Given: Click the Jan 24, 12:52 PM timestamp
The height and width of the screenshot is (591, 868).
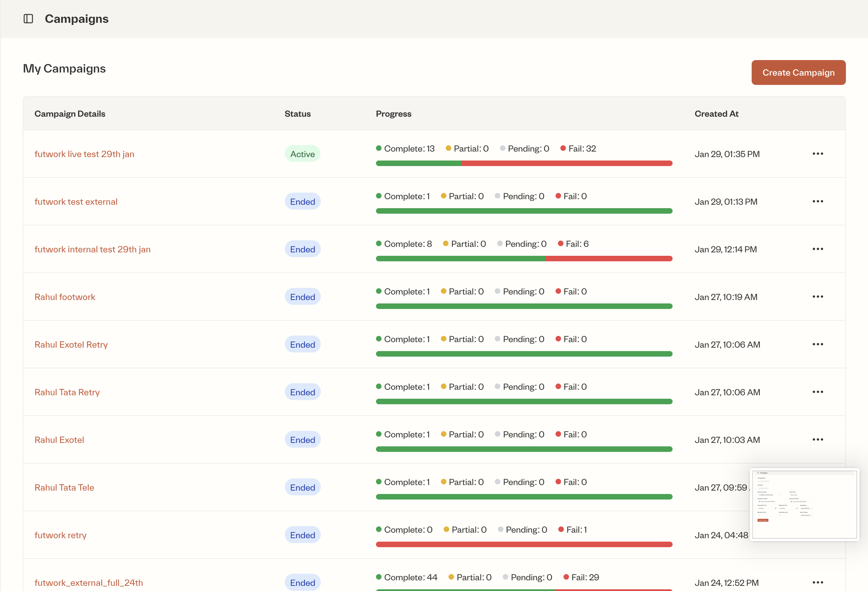Looking at the screenshot, I should point(726,583).
